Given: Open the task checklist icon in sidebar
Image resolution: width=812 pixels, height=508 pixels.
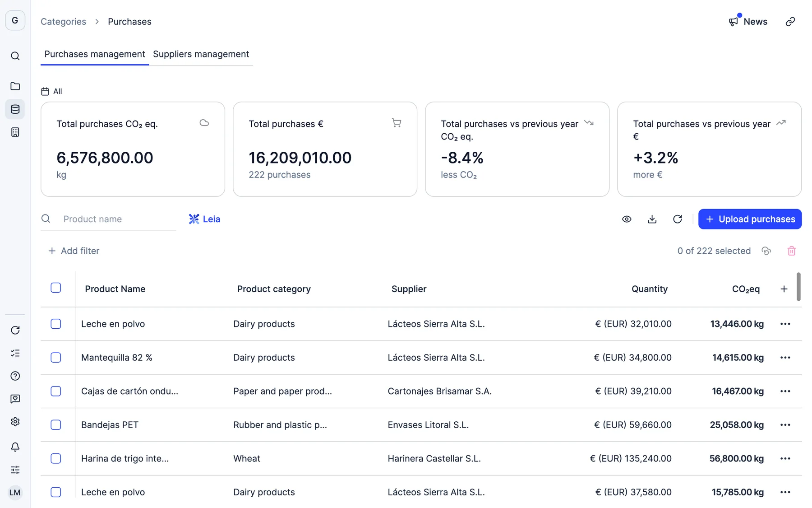Looking at the screenshot, I should click(x=15, y=353).
